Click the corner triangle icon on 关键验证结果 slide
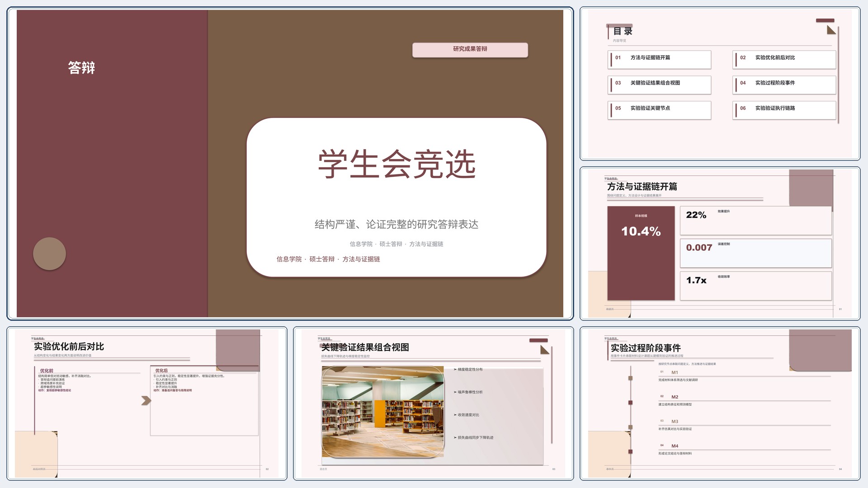Screen dimensions: 868x488 (x=545, y=350)
